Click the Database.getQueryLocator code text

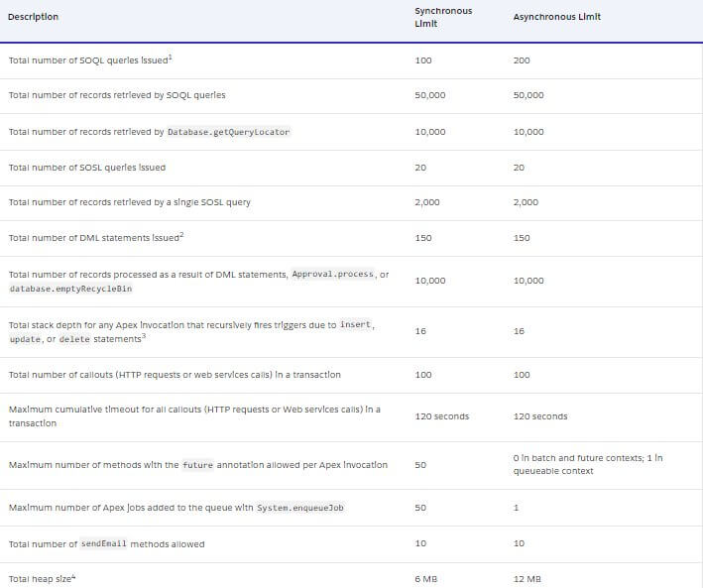coord(228,132)
